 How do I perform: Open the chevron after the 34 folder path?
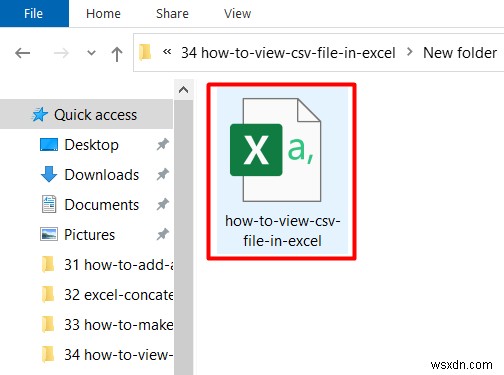[410, 52]
